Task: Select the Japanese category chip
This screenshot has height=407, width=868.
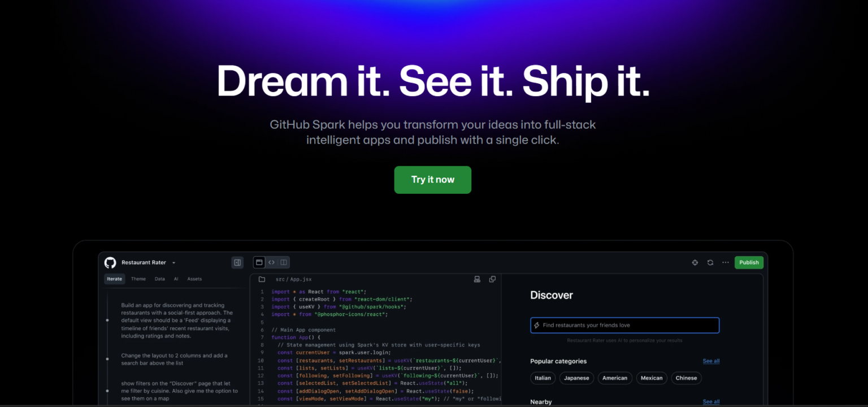Action: (576, 378)
